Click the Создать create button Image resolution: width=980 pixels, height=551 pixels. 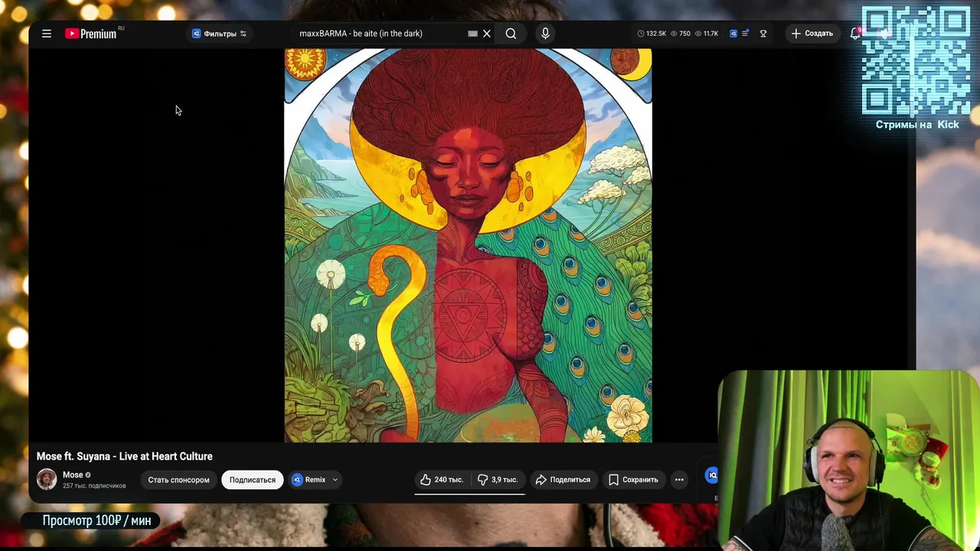pyautogui.click(x=812, y=34)
